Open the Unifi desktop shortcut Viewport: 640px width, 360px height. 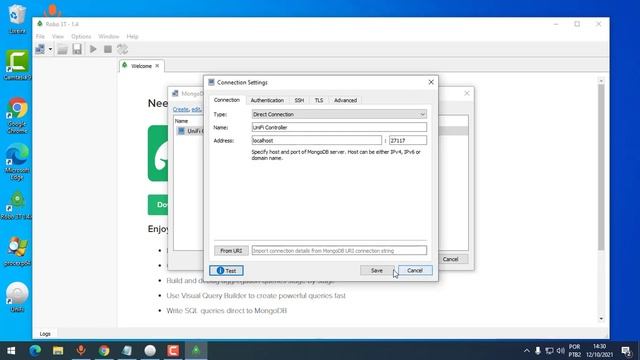pos(17,297)
